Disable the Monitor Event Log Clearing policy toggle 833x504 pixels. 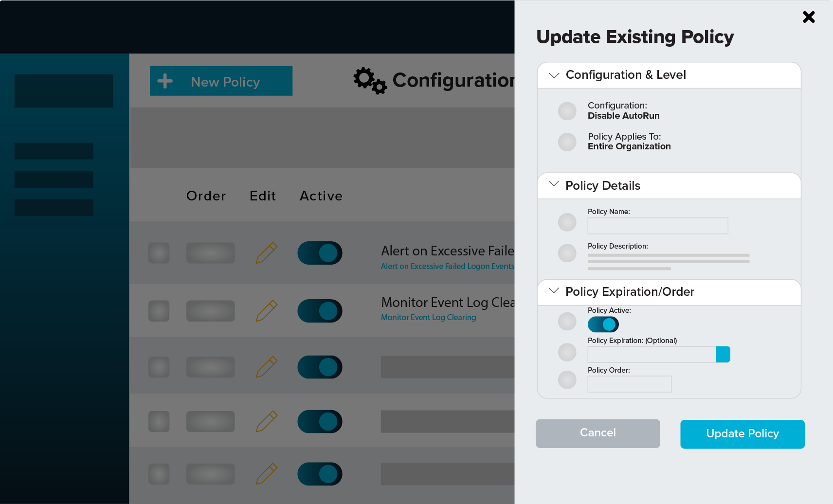point(320,310)
